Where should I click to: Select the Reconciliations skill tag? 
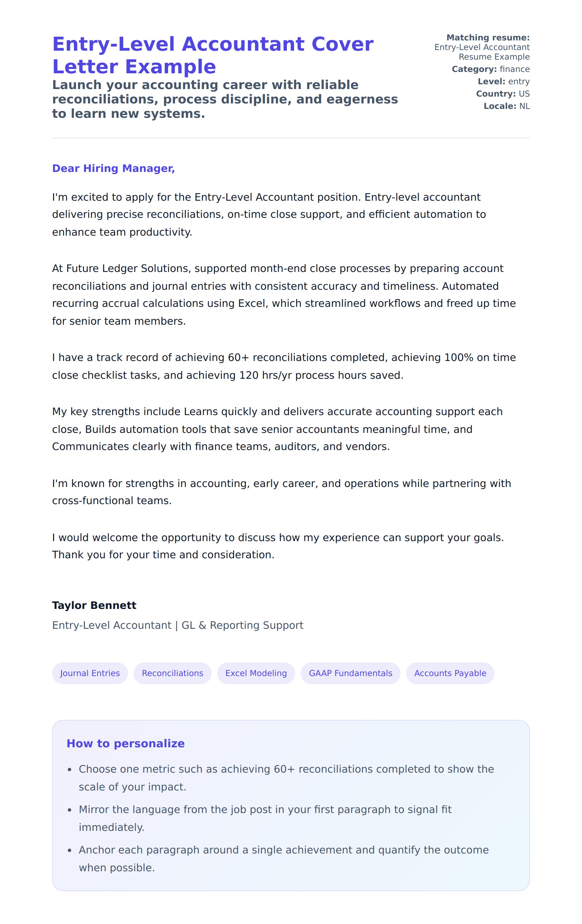point(172,673)
